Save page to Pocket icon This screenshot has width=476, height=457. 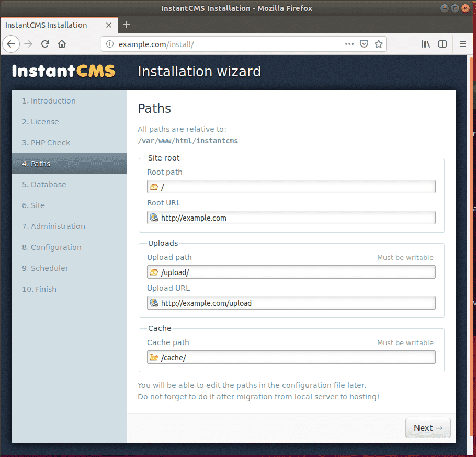364,44
